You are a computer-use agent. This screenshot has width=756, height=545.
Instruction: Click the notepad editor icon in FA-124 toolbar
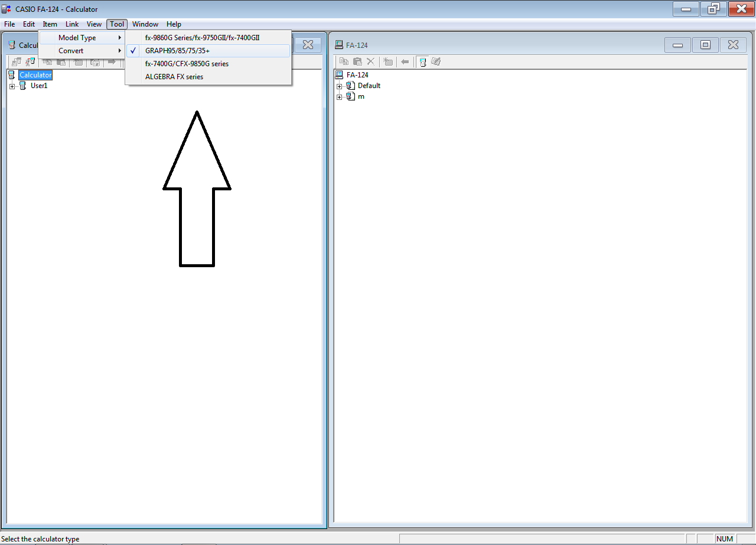[x=436, y=61]
